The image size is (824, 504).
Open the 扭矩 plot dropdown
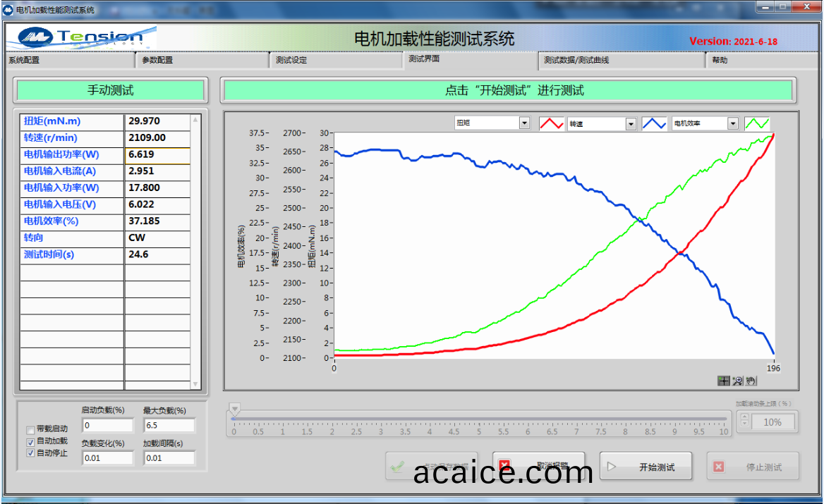point(524,123)
